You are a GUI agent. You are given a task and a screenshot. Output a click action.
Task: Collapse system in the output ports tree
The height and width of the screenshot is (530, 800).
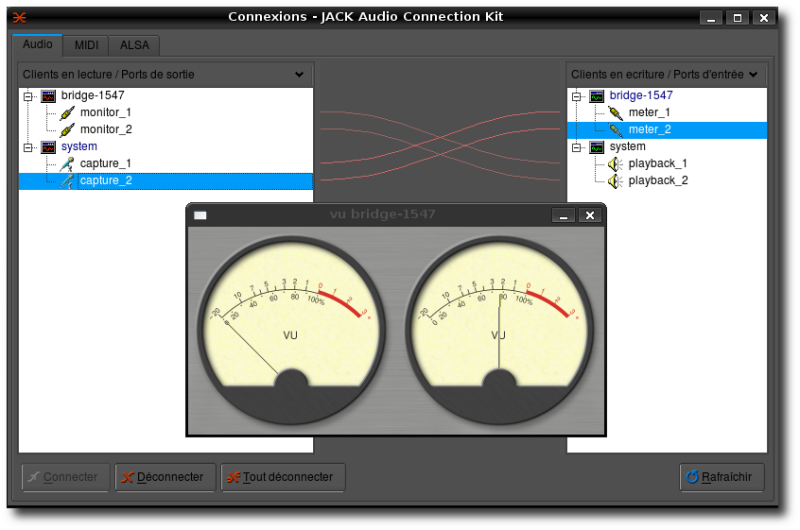pyautogui.click(x=28, y=147)
